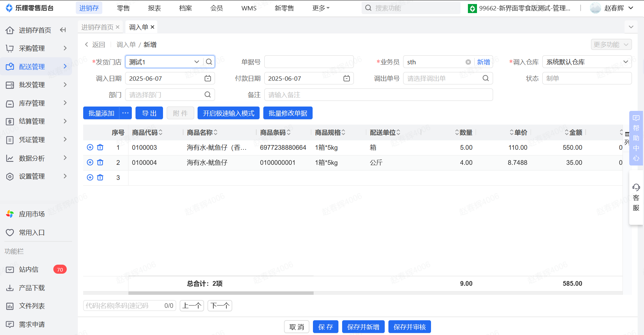
Task: Click the 配送管理 sidebar icon
Action: coord(10,67)
